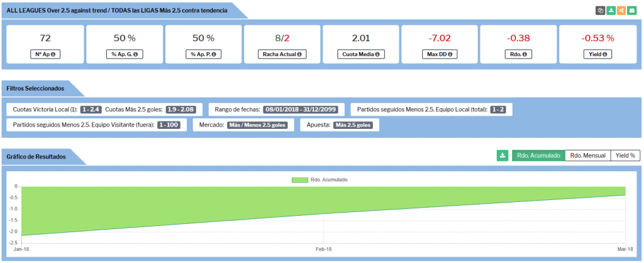Select the Rdo. Acumulado chart view
This screenshot has width=644, height=263.
coord(538,155)
